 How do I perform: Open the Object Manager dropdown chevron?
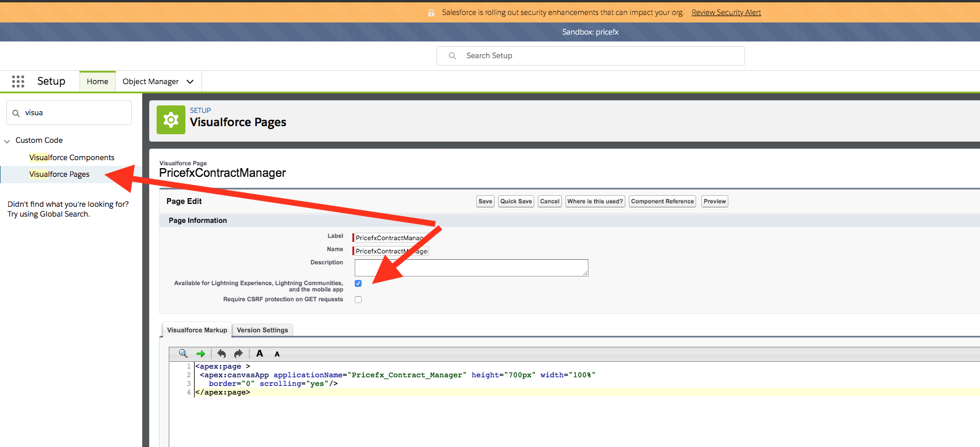coord(190,82)
